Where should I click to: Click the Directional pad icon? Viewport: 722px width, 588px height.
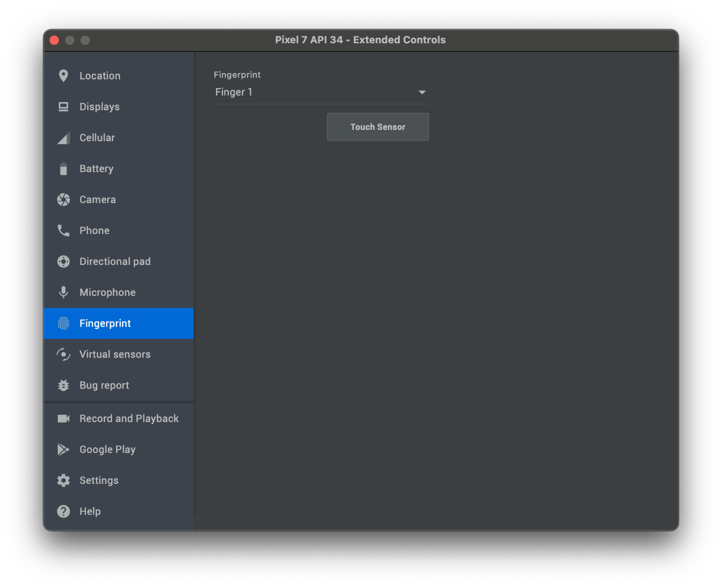(x=63, y=261)
